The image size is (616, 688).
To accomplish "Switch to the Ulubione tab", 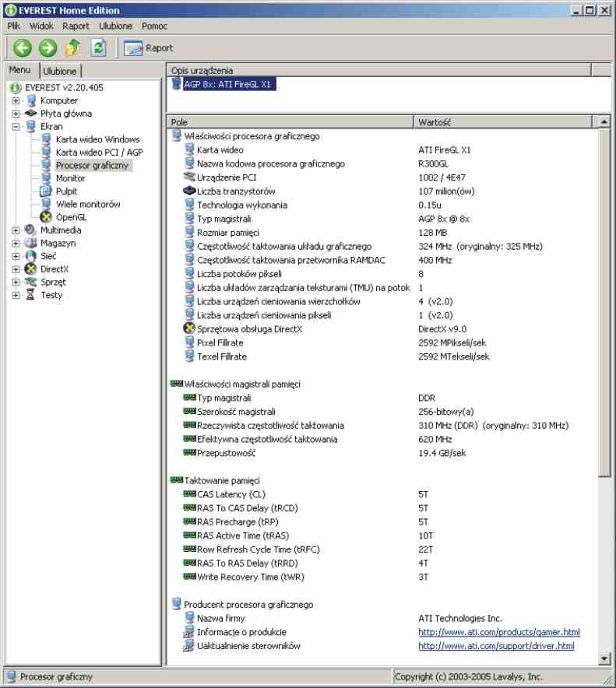I will click(59, 72).
